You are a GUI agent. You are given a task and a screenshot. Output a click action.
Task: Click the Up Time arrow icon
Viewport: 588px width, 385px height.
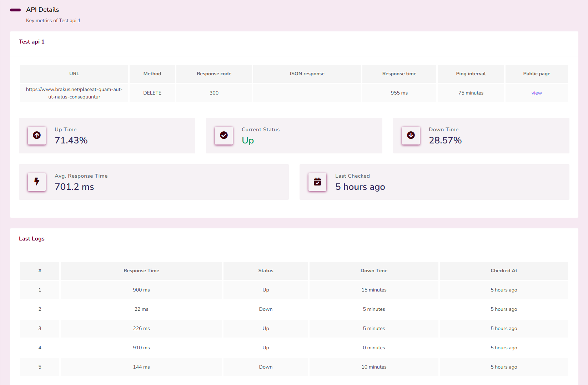[x=37, y=135]
